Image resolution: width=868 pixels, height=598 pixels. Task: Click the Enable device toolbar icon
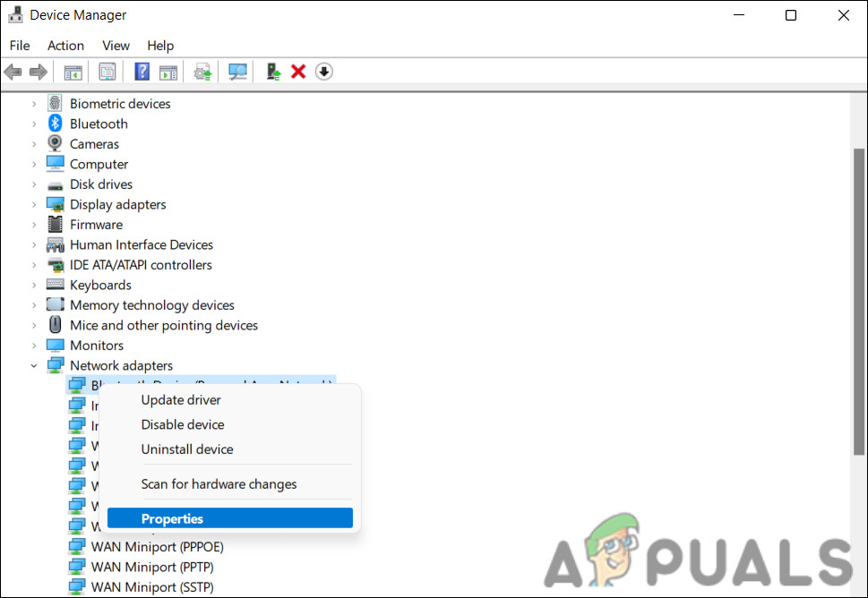click(273, 72)
